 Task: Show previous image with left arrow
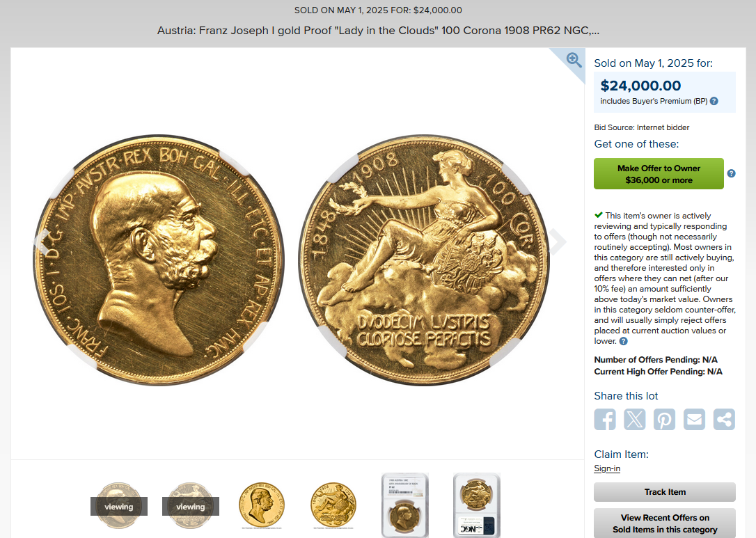tap(41, 241)
